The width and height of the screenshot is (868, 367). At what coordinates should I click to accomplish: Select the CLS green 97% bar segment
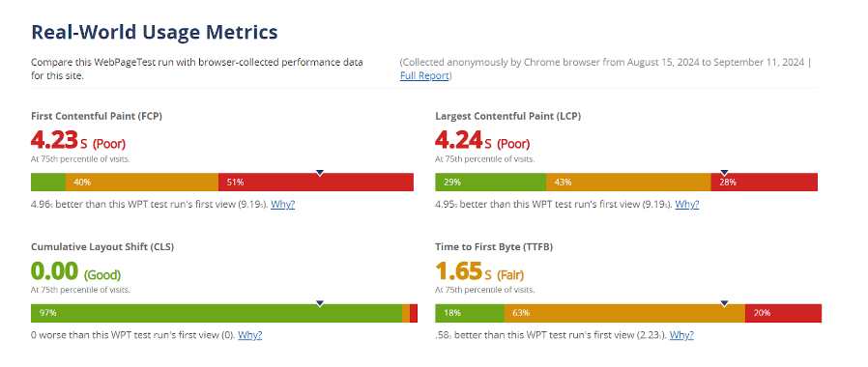217,313
